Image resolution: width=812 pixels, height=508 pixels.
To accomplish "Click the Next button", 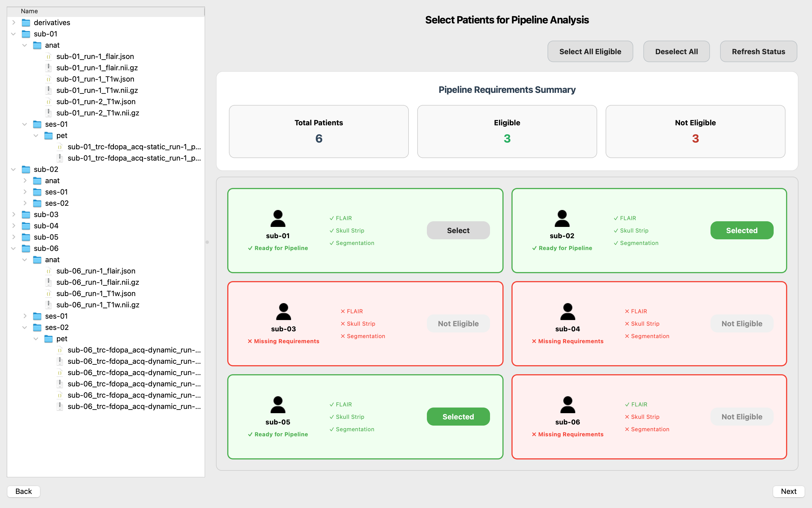I will point(789,491).
